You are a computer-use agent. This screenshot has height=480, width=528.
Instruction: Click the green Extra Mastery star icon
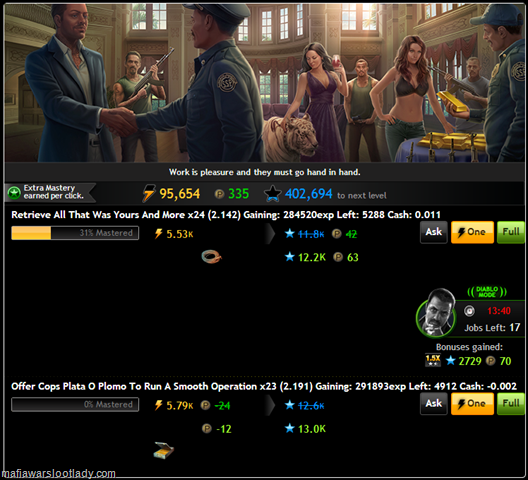point(14,193)
